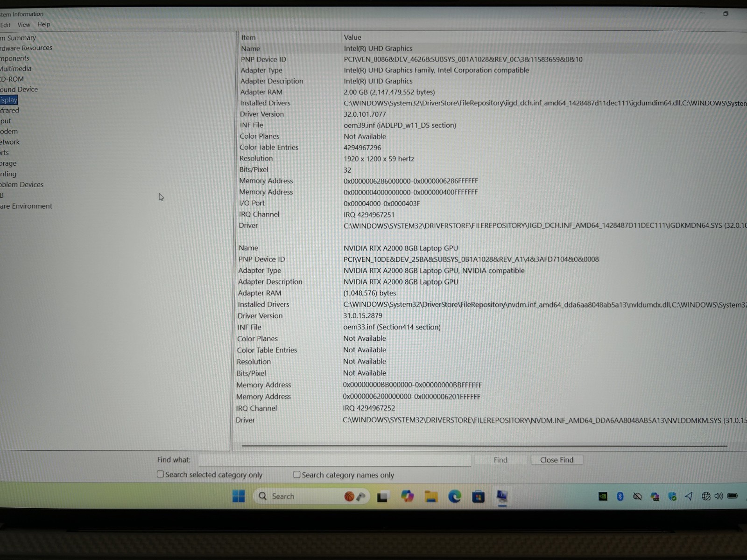Click the taskbar Search box
747x560 pixels.
tap(311, 497)
